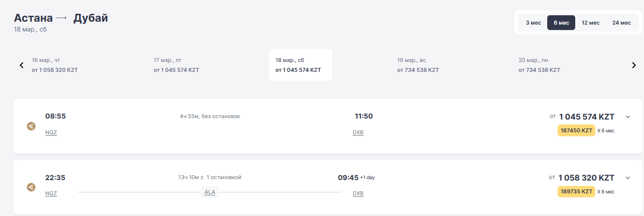The image size is (644, 216).
Task: Select the 3 мес installment period
Action: click(533, 23)
